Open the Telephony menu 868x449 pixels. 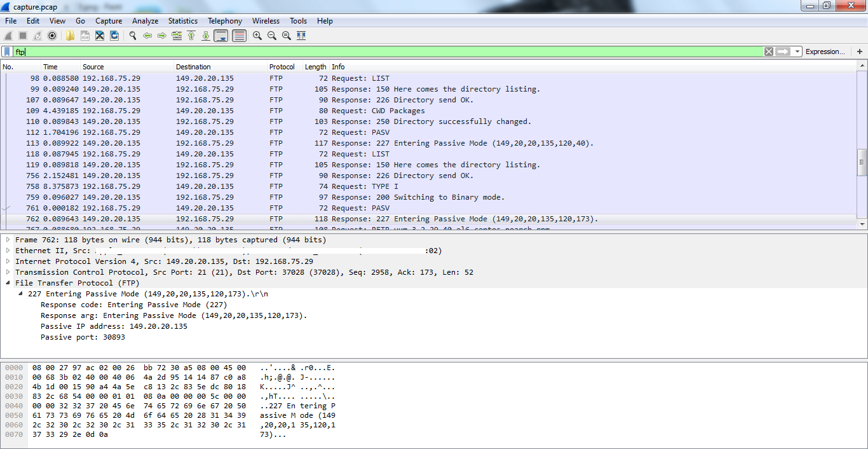[x=225, y=21]
